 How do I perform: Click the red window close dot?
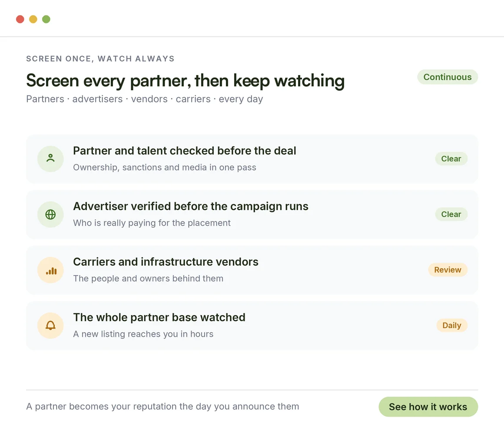click(20, 19)
